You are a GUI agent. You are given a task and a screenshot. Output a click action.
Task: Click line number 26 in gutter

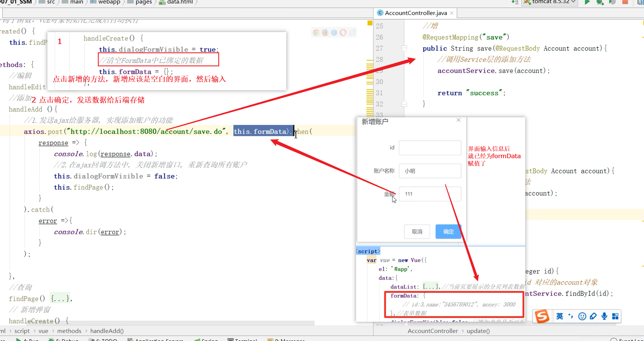click(x=379, y=37)
